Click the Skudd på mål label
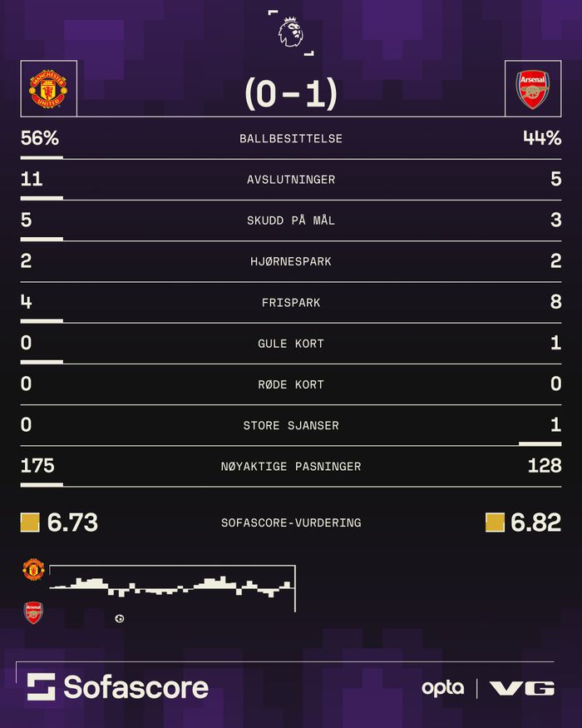 [x=291, y=220]
